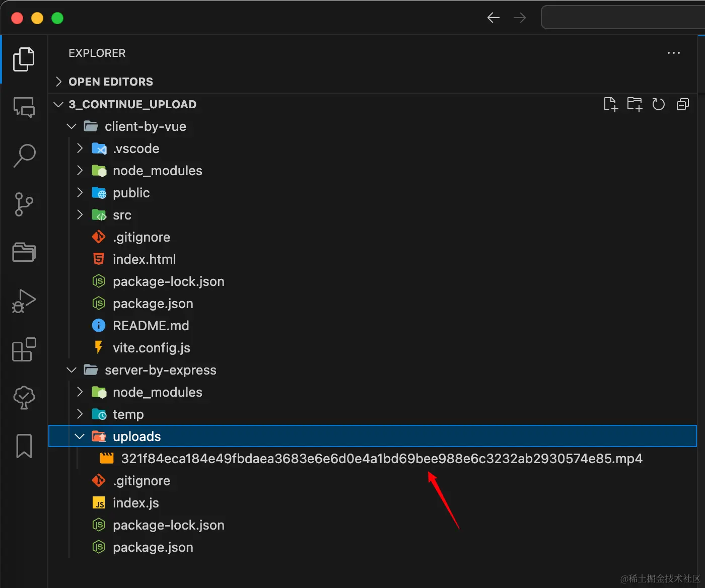Open .gitignore in server-by-express
Screen dimensions: 705x588
(373, 481)
